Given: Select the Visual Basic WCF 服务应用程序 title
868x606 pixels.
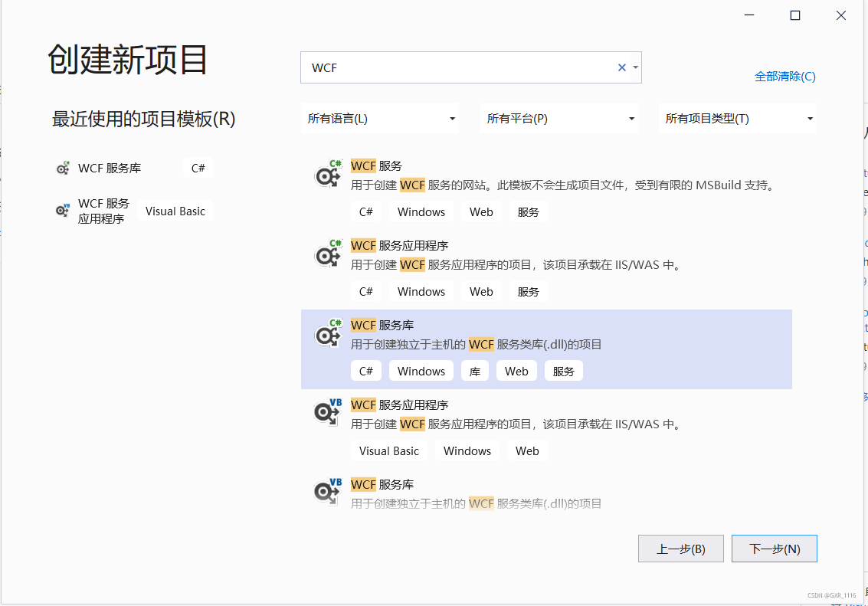Looking at the screenshot, I should [400, 405].
